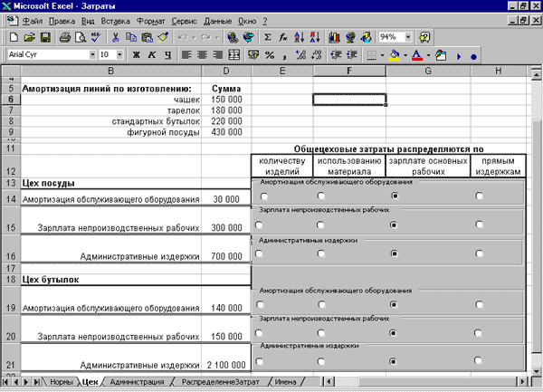Run the spelling check icon
Viewport: 543px width, 392px height.
(x=96, y=37)
